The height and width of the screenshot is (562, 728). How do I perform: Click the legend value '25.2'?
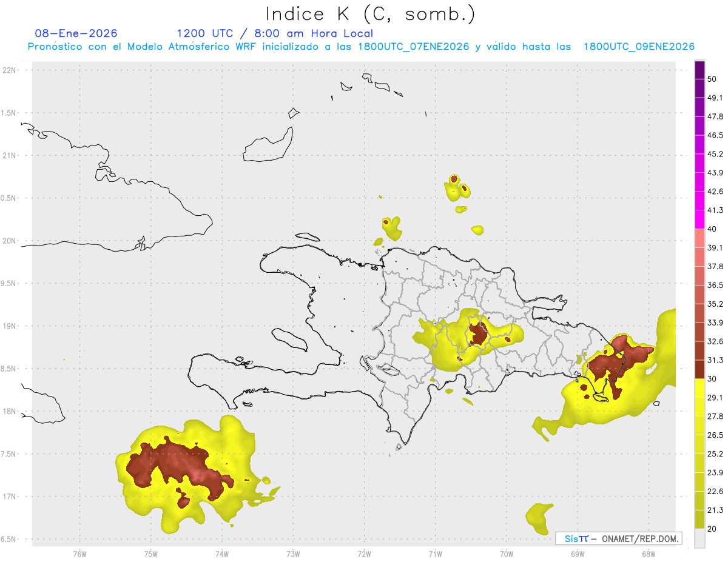[x=715, y=453]
